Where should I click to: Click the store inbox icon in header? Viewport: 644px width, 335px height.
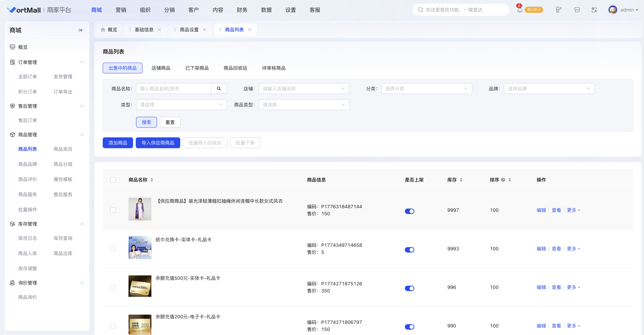(577, 10)
